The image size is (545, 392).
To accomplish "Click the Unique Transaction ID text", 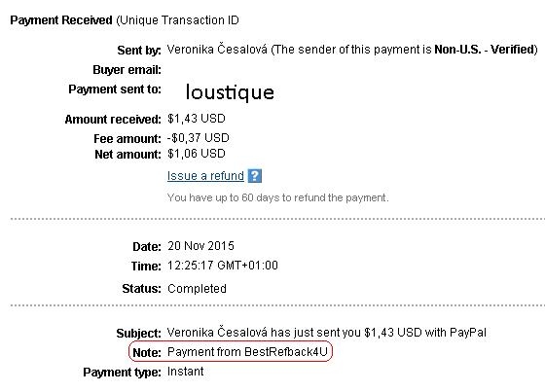I will point(177,20).
